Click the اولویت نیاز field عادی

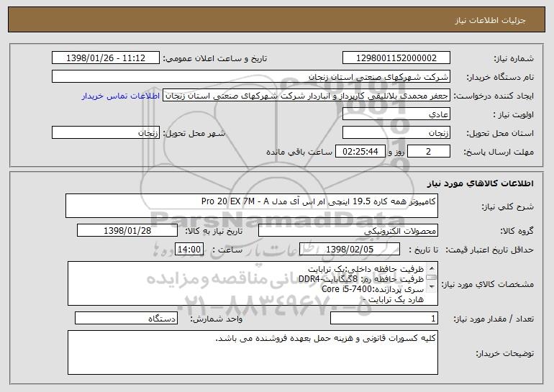click(x=396, y=114)
